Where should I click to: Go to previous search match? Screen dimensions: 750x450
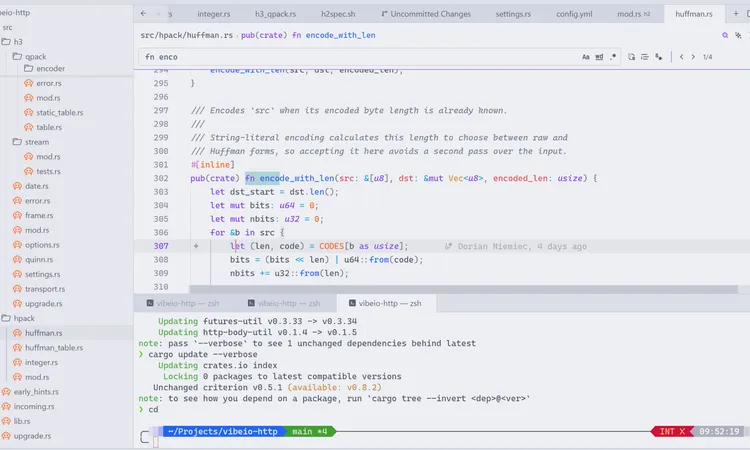(x=682, y=57)
